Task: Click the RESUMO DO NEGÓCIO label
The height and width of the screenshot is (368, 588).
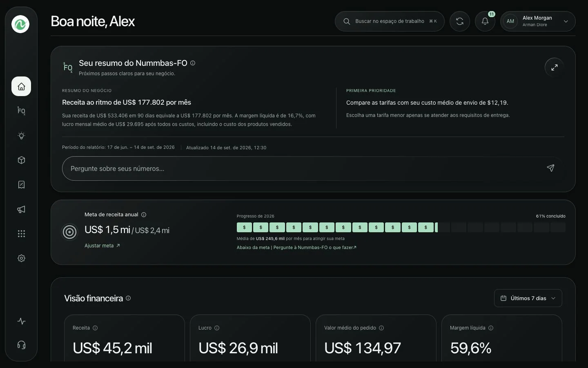Action: (87, 90)
